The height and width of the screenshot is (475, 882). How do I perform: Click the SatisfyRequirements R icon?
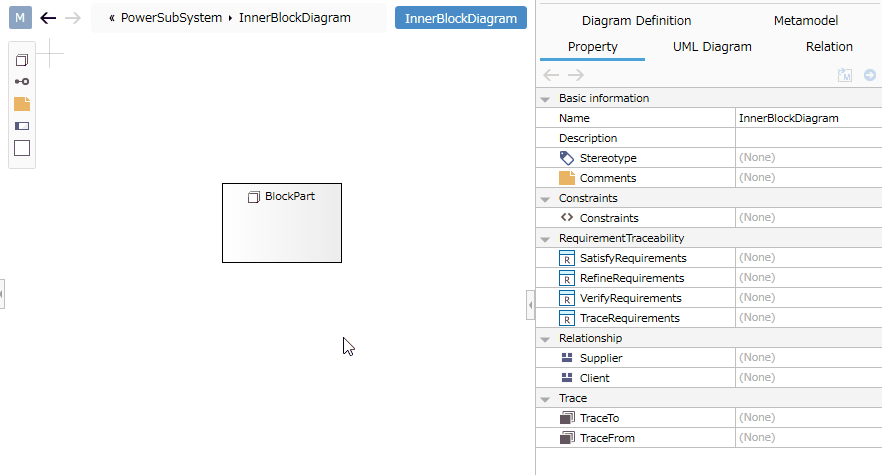point(567,258)
